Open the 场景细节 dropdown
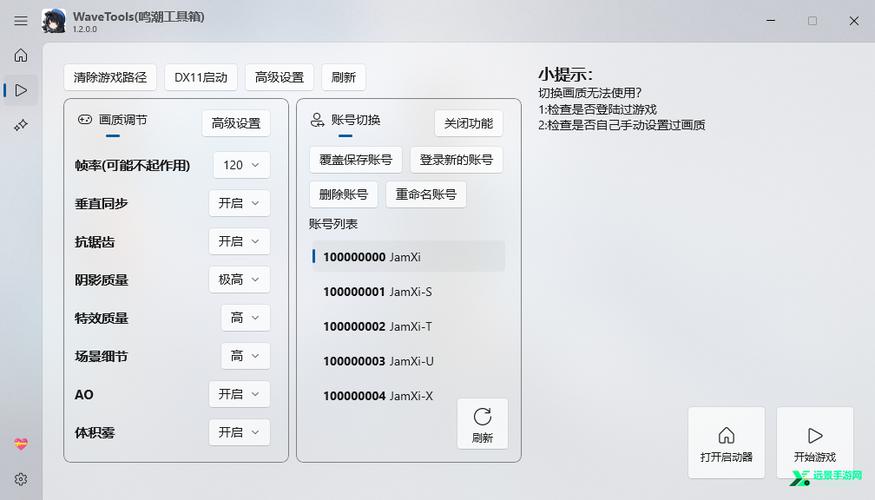Image resolution: width=875 pixels, height=500 pixels. point(246,355)
